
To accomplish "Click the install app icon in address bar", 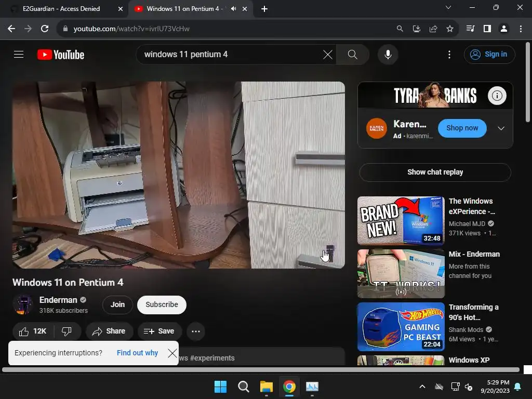I will click(416, 29).
